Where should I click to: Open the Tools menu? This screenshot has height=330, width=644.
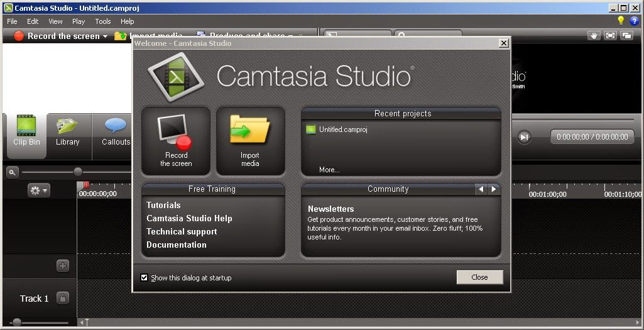coord(103,21)
